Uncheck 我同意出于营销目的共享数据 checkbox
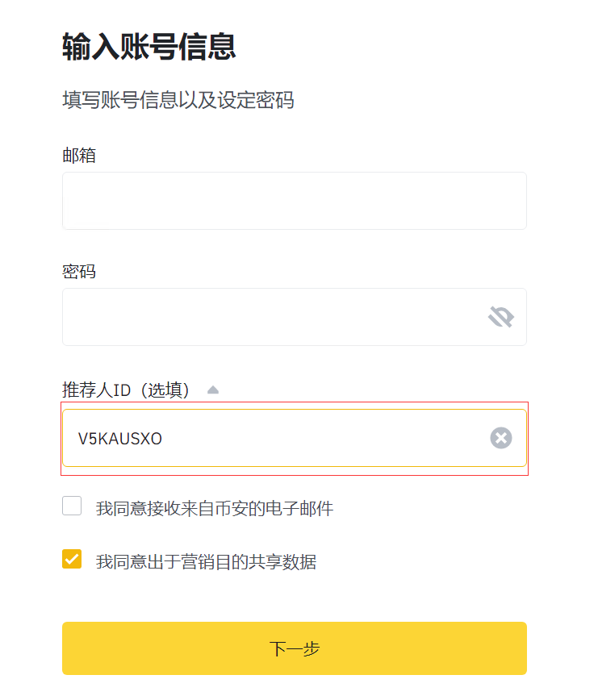Image resolution: width=598 pixels, height=700 pixels. (x=72, y=560)
